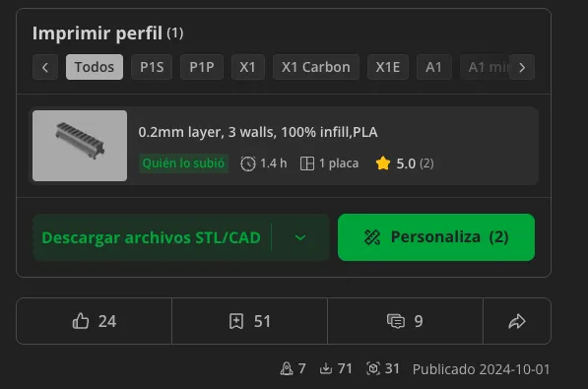
Task: Select the Todos filter tab
Action: point(95,67)
